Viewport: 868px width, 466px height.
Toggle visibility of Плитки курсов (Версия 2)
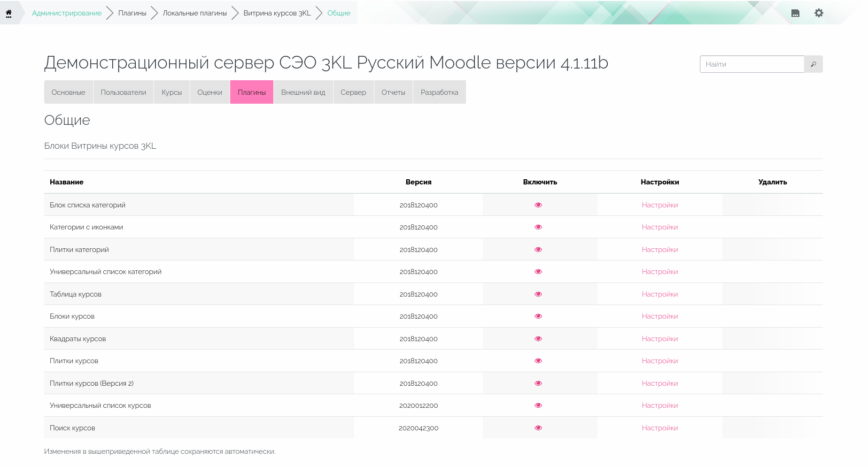point(538,383)
